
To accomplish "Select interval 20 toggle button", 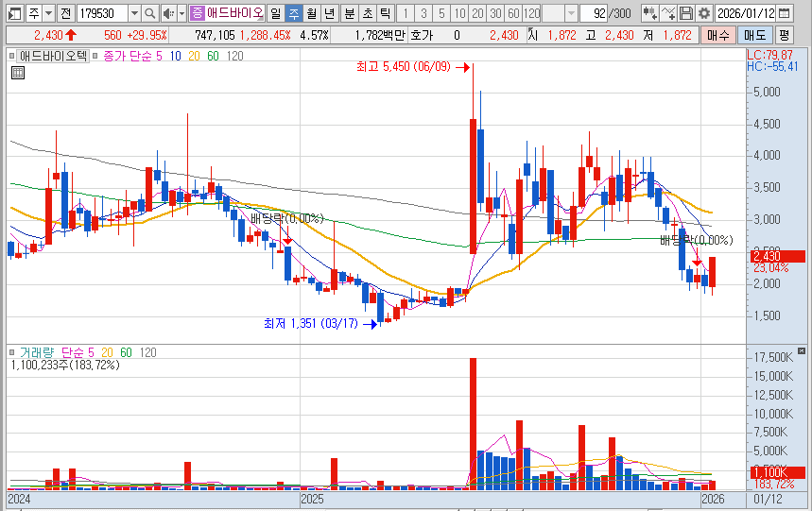I will (477, 13).
